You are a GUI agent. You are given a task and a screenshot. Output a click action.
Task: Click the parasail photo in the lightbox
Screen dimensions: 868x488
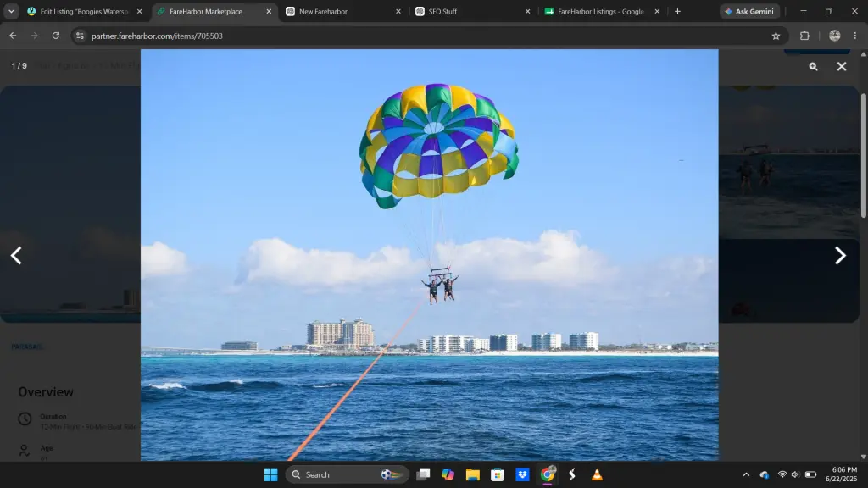point(430,255)
